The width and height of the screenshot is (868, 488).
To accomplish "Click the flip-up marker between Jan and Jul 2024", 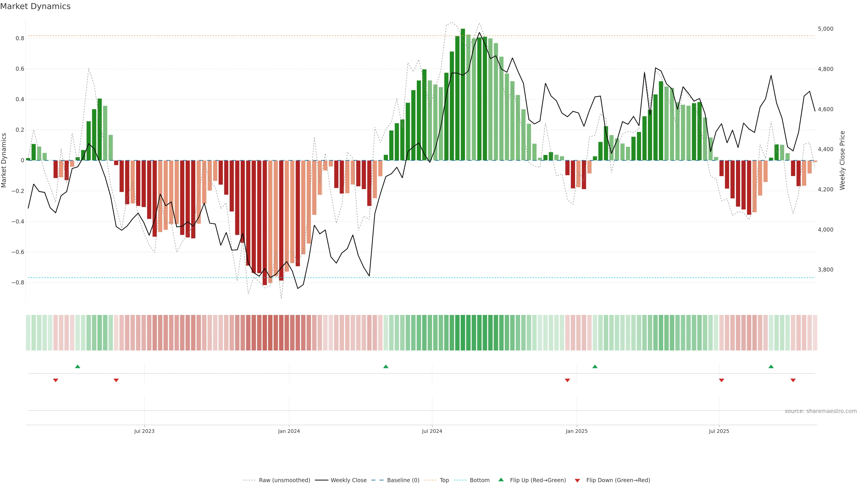I will click(x=386, y=366).
